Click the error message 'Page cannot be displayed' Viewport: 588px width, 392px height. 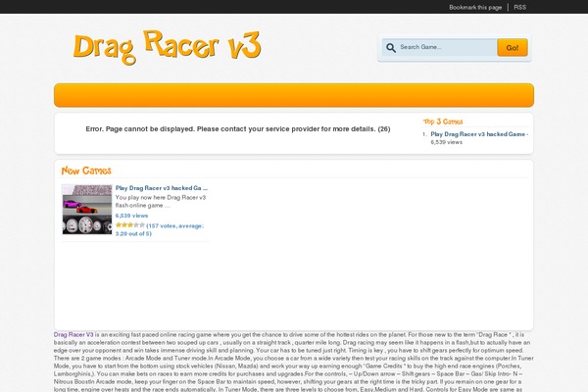tap(238, 129)
